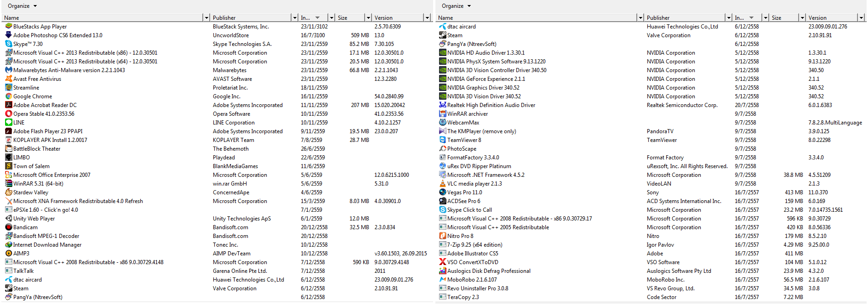Sort by Name header in left panel
868x305 pixels.
click(103, 18)
